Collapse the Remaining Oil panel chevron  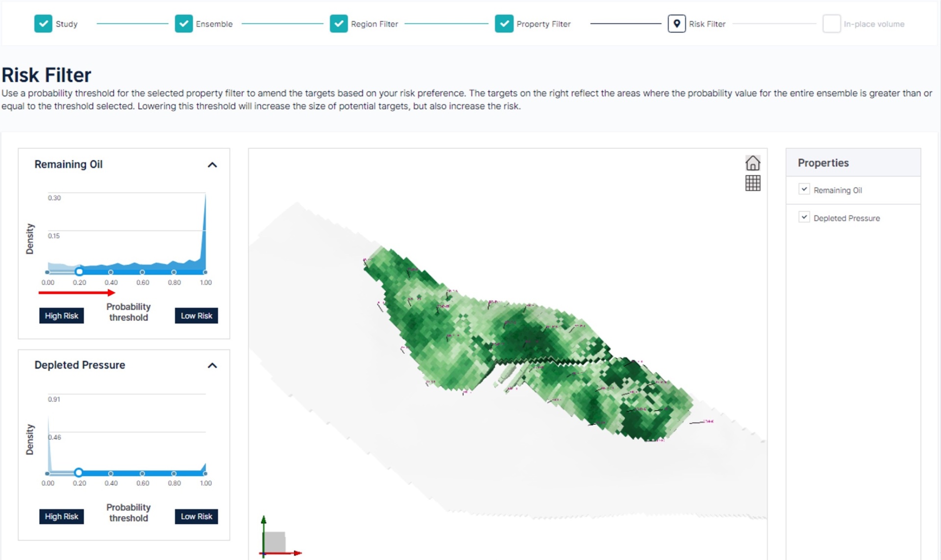[x=212, y=165]
